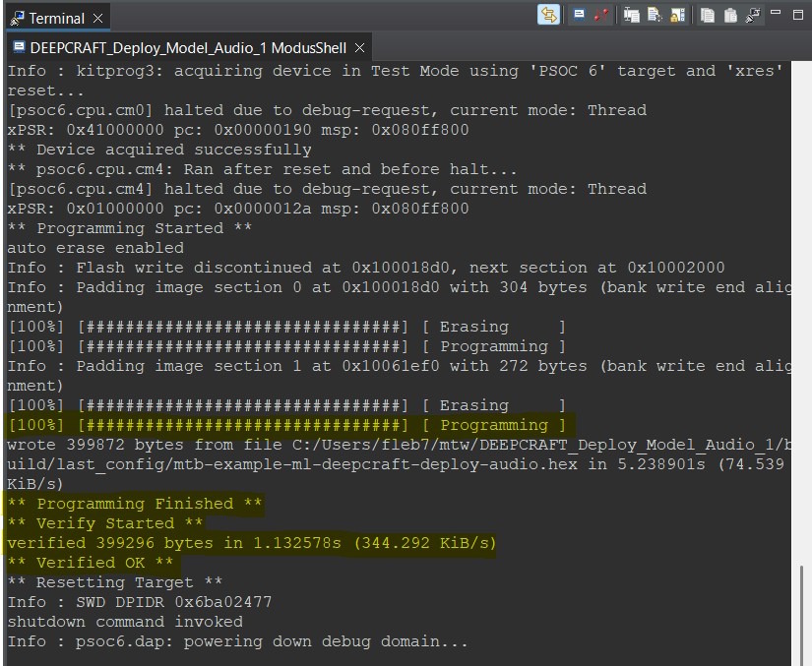Screen dimensions: 812x666
Task: Click 'verified 399296 bytes in 1.132578s' line
Action: click(252, 543)
